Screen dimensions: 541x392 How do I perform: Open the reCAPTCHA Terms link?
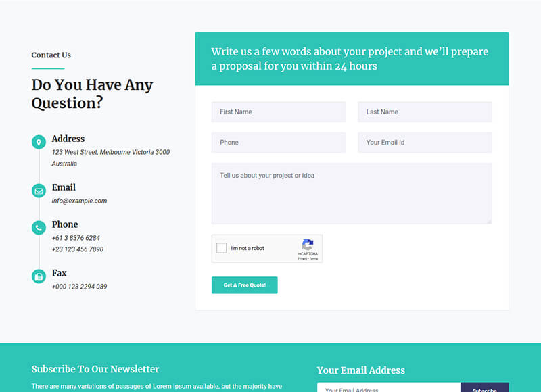(x=314, y=258)
